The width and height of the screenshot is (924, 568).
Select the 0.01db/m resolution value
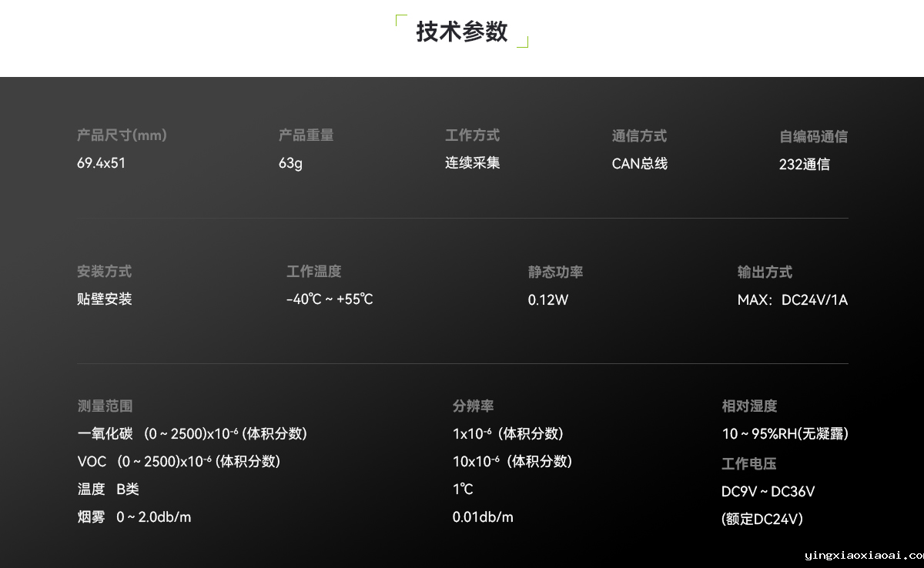483,517
